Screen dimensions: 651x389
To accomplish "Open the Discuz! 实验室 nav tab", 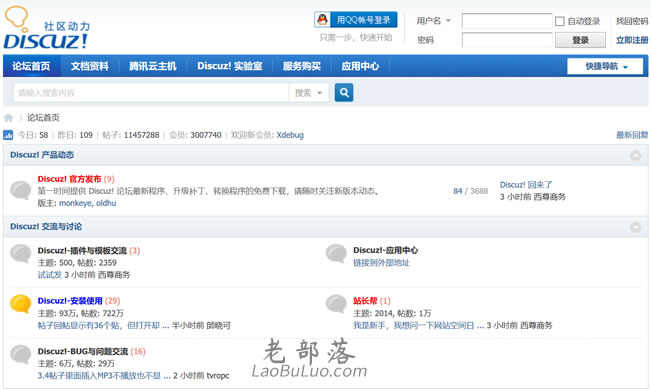I will point(230,66).
